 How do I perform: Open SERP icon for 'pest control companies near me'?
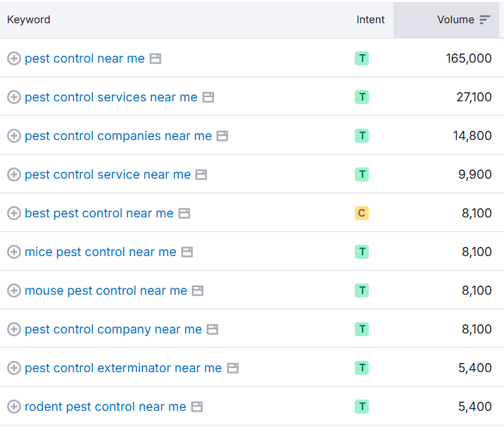[x=222, y=136]
